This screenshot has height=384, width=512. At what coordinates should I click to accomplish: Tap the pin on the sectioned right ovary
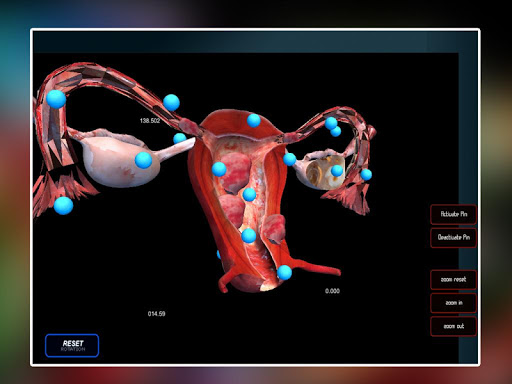click(x=337, y=171)
